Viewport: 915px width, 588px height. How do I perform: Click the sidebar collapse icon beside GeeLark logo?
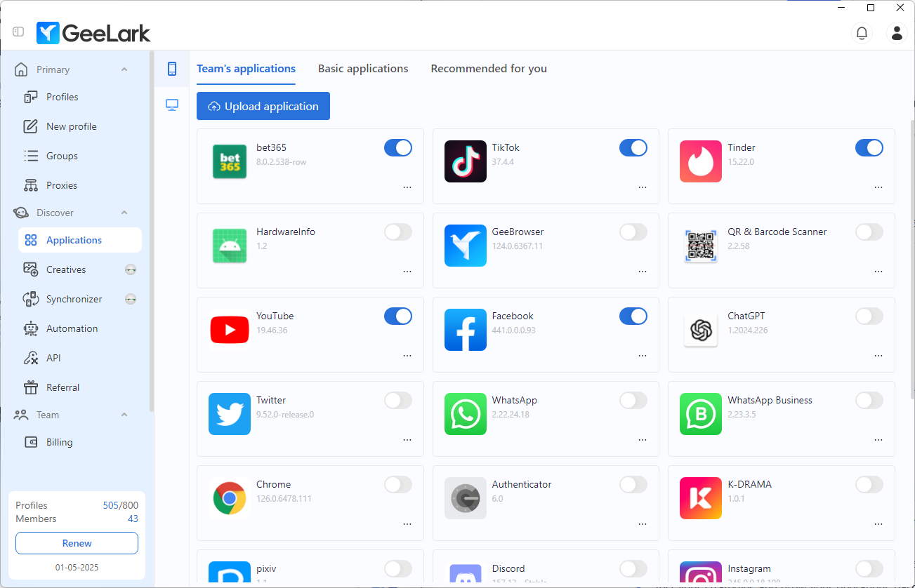[18, 32]
